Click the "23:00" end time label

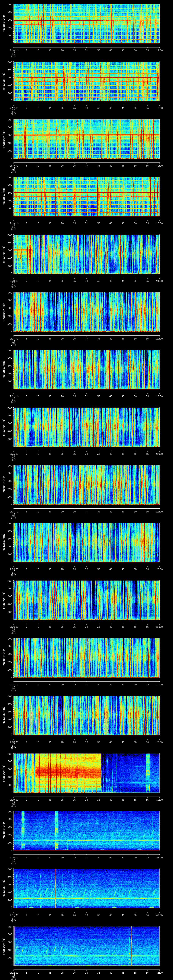point(160,396)
